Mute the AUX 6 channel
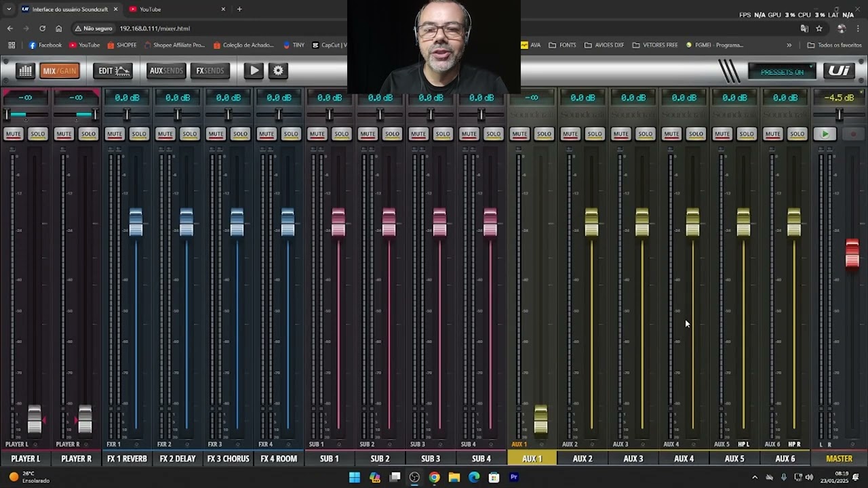Screen dimensions: 868x488 772,134
